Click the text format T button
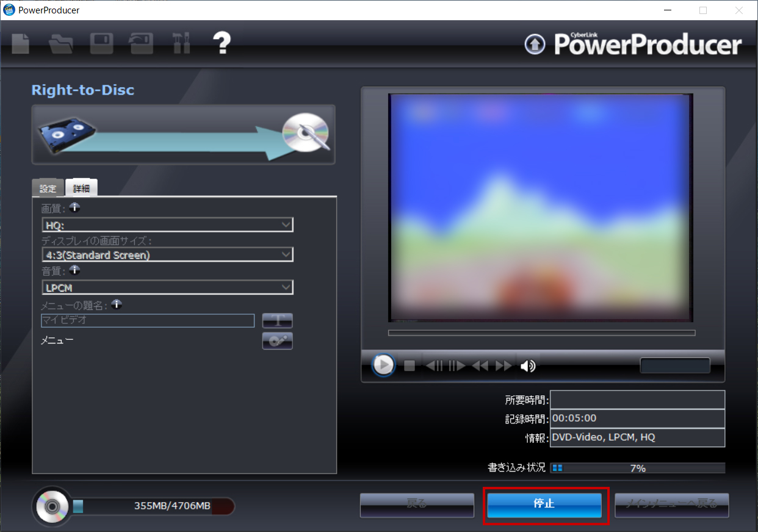 278,320
